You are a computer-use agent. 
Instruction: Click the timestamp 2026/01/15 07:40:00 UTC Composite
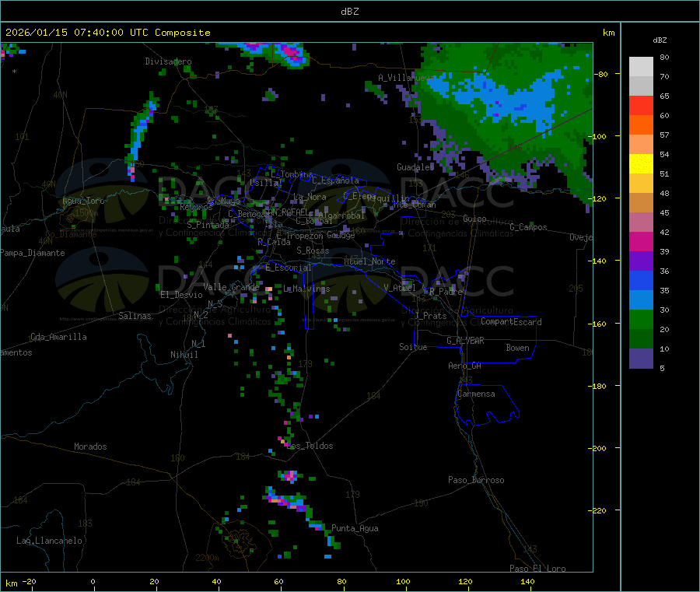pyautogui.click(x=107, y=33)
